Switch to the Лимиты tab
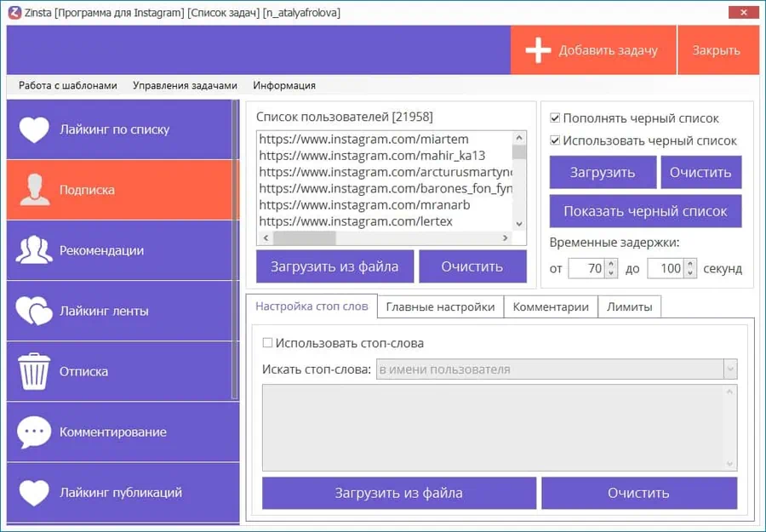This screenshot has height=532, width=766. click(629, 306)
